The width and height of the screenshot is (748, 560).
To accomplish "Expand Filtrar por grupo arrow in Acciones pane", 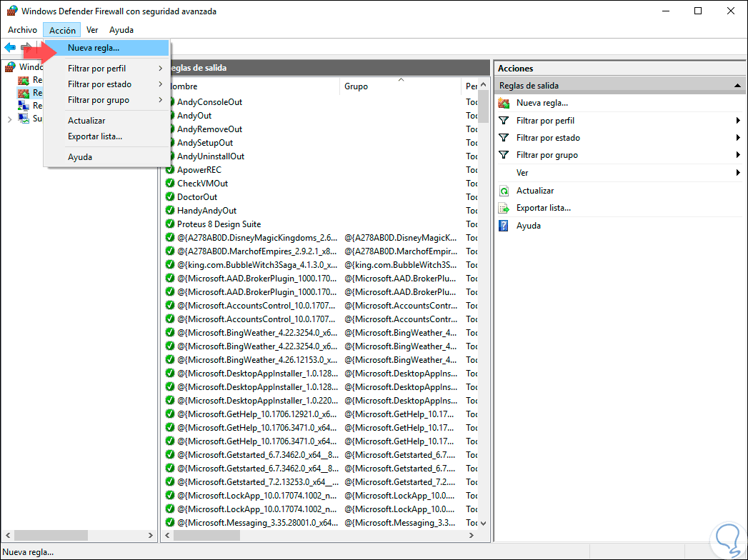I will click(738, 155).
